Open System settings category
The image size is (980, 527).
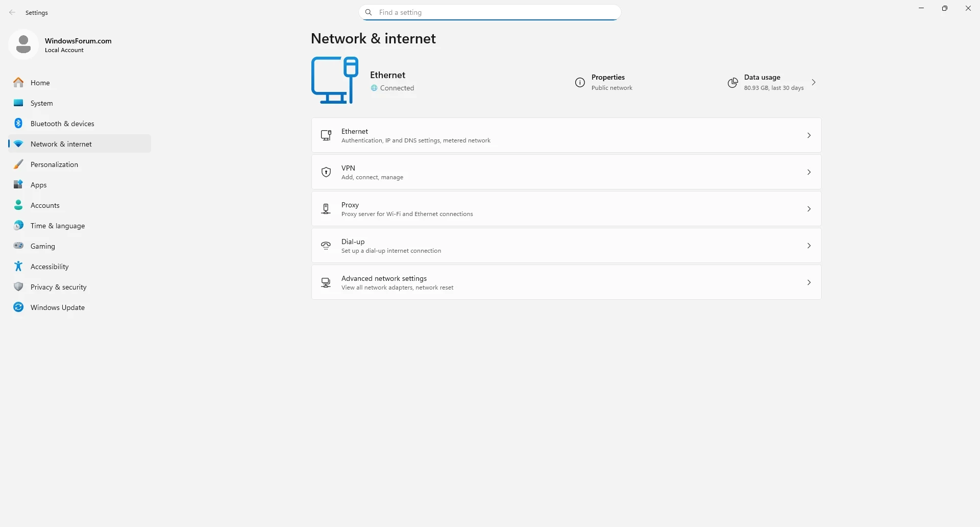pyautogui.click(x=80, y=103)
